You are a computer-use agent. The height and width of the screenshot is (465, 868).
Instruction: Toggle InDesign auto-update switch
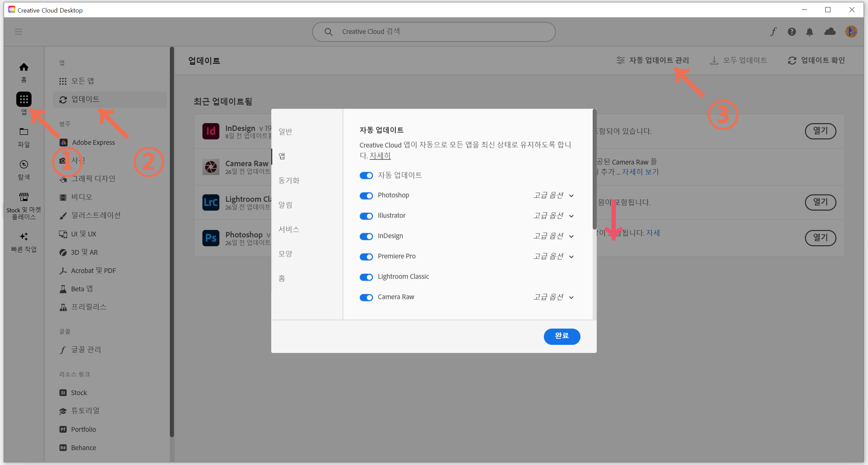[x=366, y=236]
